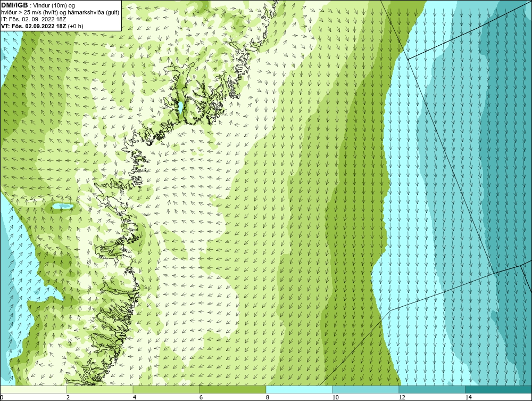Click the dark teal swatch above 14
The width and height of the screenshot is (532, 401).
tap(499, 389)
